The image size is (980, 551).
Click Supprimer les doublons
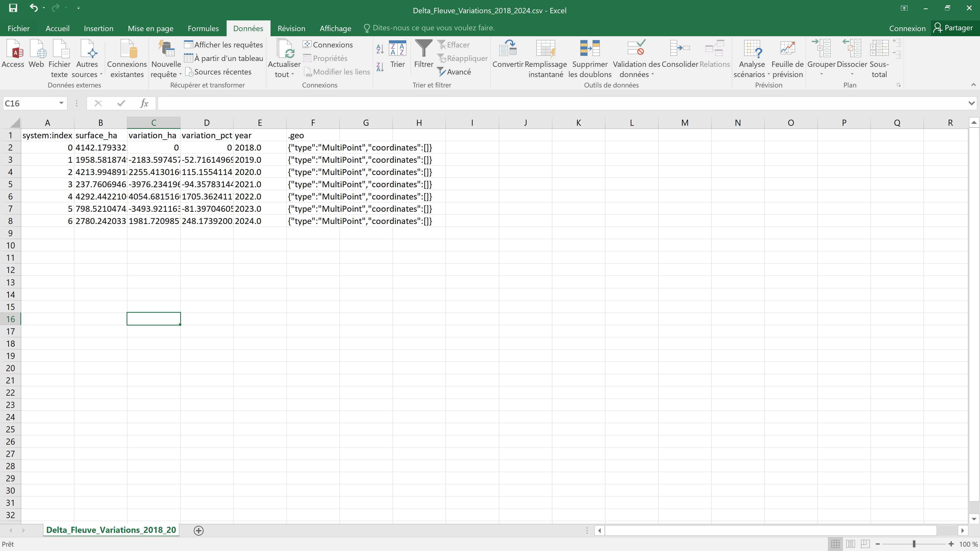click(590, 59)
